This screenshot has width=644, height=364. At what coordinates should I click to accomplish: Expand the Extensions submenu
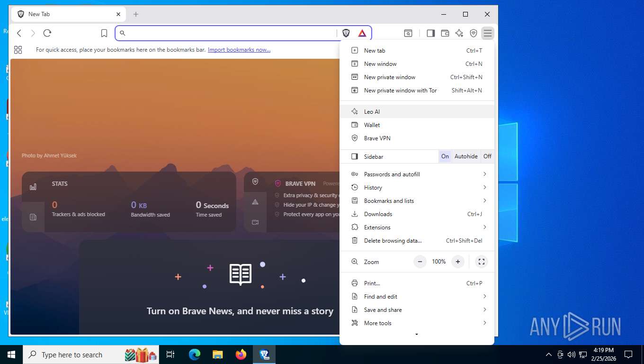click(417, 227)
